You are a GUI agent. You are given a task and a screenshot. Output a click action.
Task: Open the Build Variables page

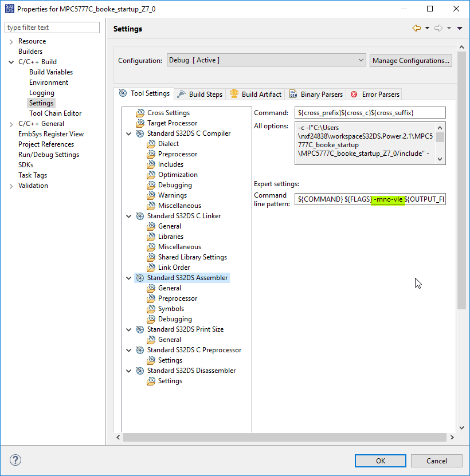(x=51, y=72)
